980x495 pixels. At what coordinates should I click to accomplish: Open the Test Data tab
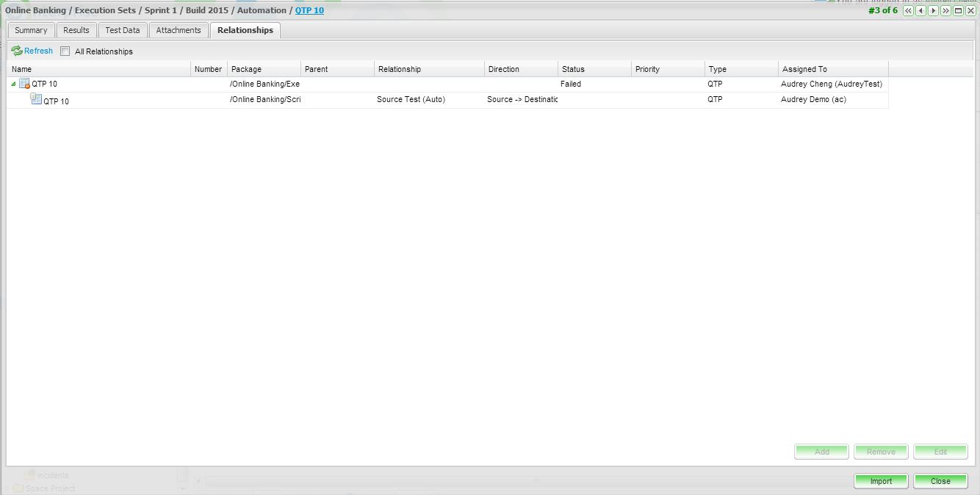[123, 30]
